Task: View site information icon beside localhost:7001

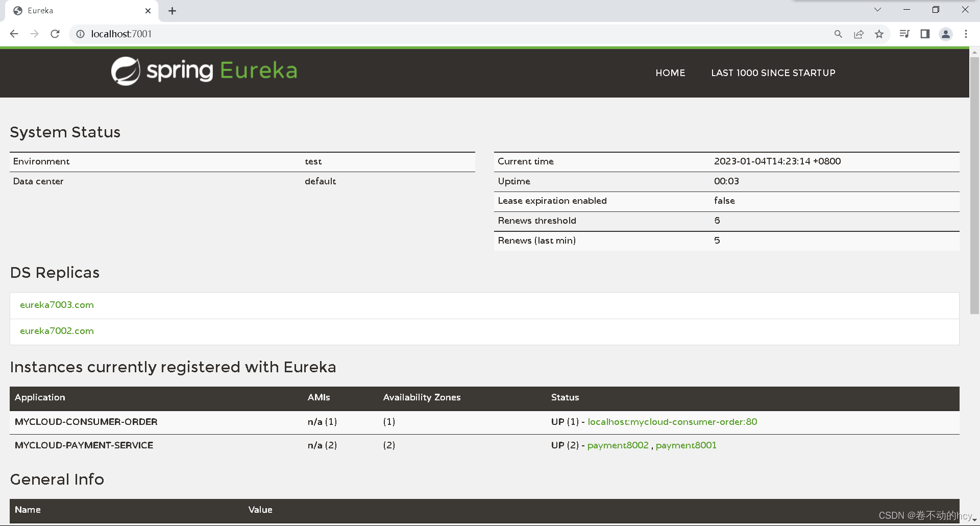Action: coord(80,34)
